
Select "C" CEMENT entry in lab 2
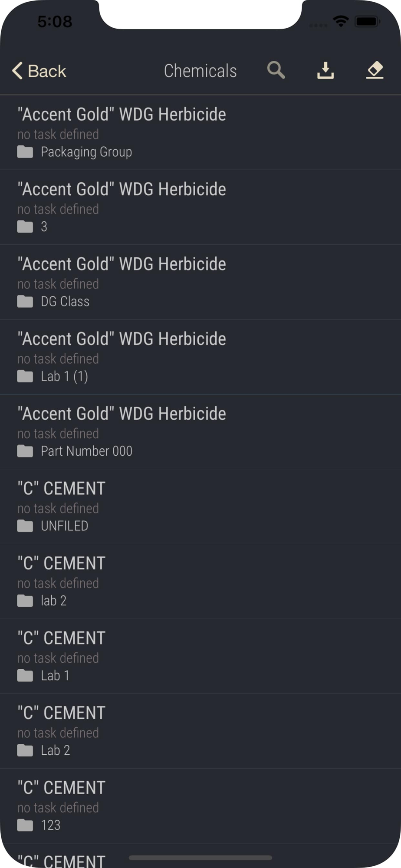tap(200, 582)
